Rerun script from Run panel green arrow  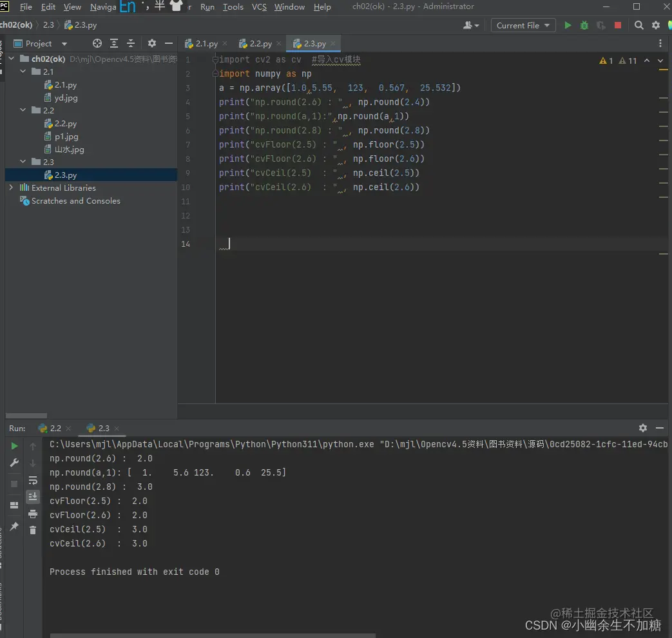[14, 446]
